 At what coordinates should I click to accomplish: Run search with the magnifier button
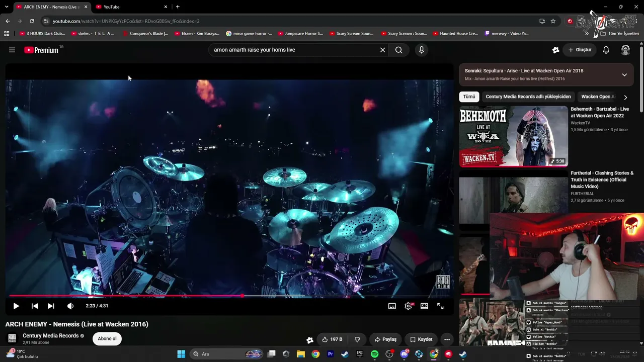(x=399, y=50)
